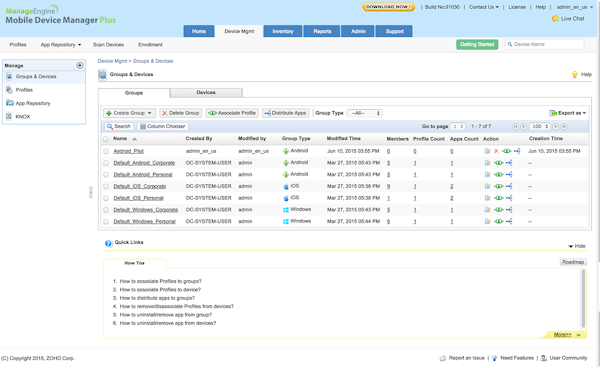Edit the Android_Pilot group via pencil icon
The height and width of the screenshot is (368, 600).
click(x=488, y=151)
